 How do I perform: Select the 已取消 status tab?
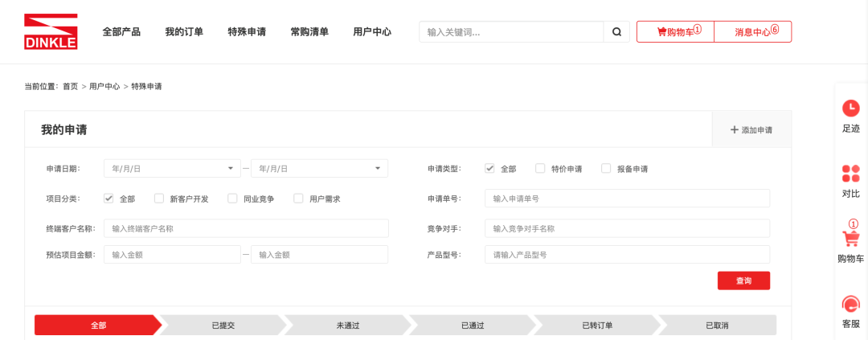tap(718, 325)
